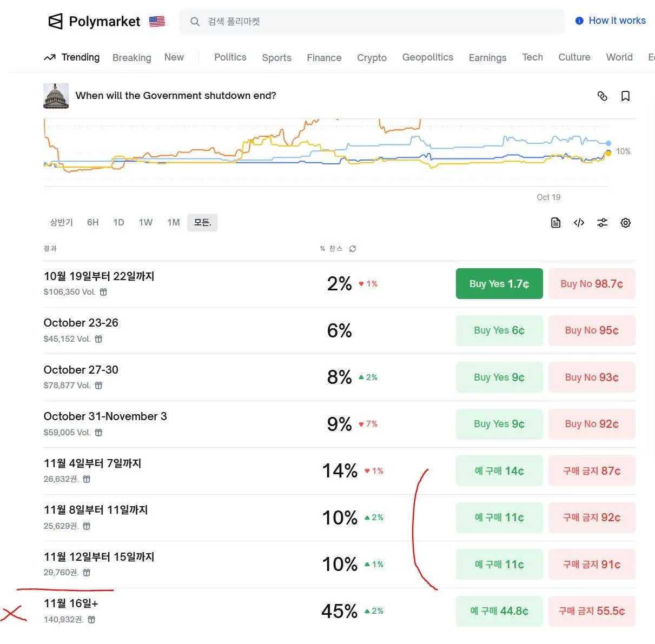Screen dimensions: 655x644
Task: Click the embed code icon
Action: (579, 223)
